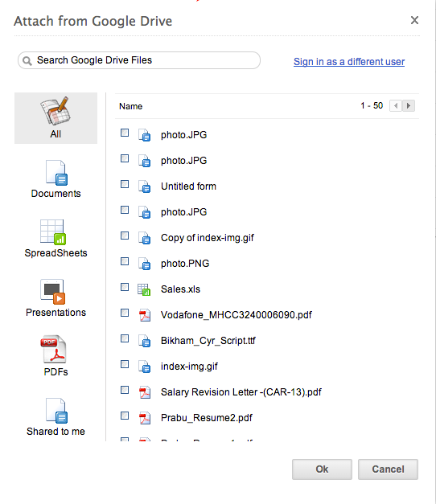Check the box for Sales.xls
The image size is (436, 504).
click(x=125, y=287)
